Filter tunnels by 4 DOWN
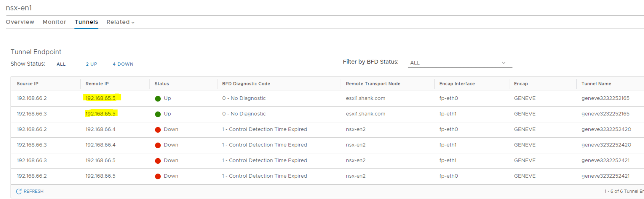Image resolution: width=644 pixels, height=199 pixels. pos(123,64)
